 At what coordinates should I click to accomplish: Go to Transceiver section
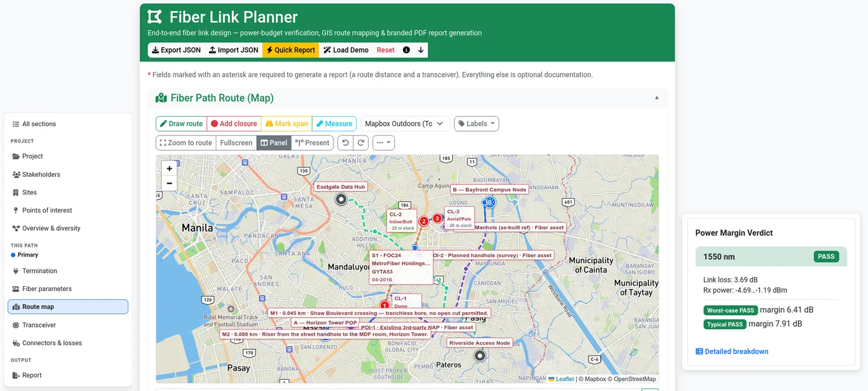68,325
